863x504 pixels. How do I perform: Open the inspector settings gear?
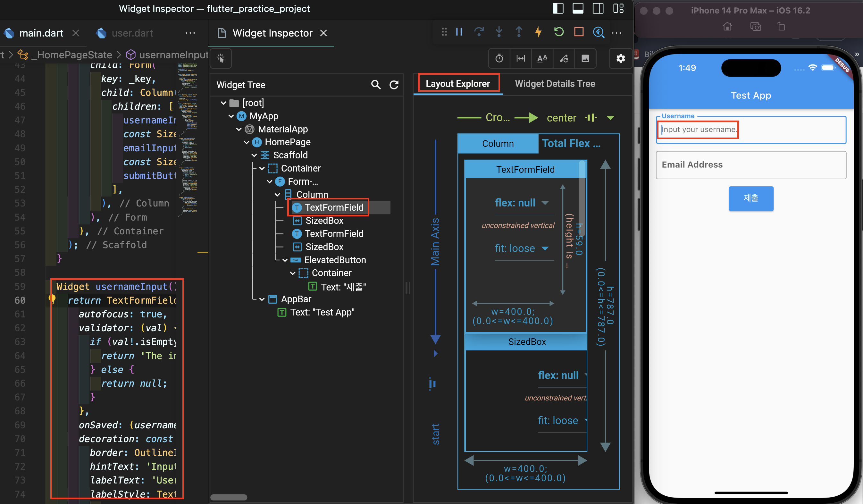coord(621,58)
